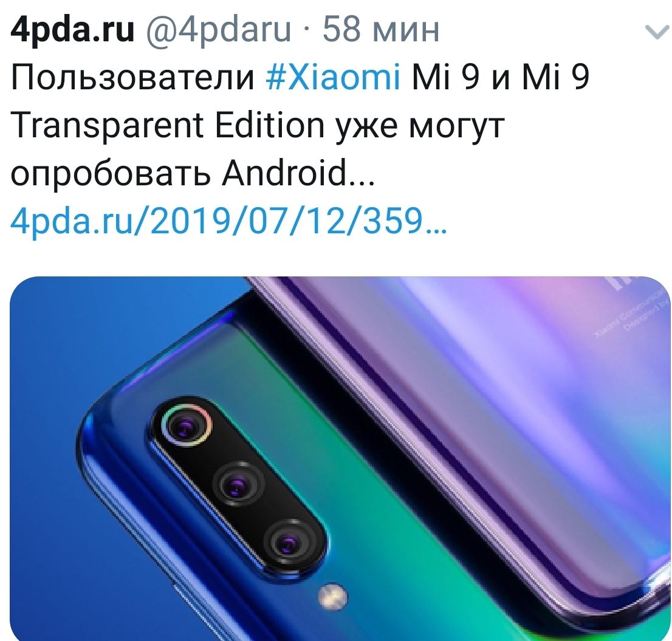Open the attached Mi 9 phone photo
The width and height of the screenshot is (672, 641).
[340, 459]
